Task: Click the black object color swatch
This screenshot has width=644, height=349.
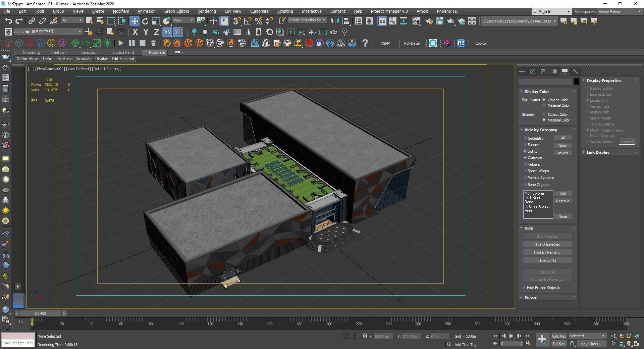Action: point(576,82)
